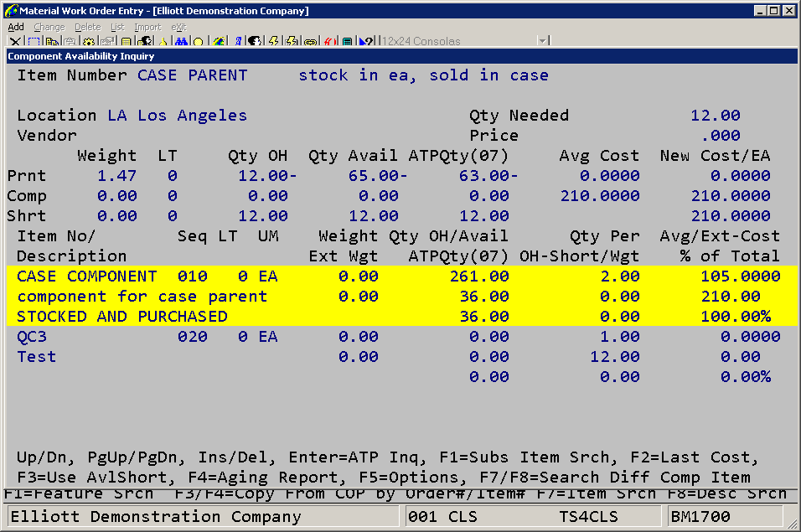This screenshot has width=801, height=532.
Task: Click the 'Test' description under QC3
Action: tap(36, 356)
